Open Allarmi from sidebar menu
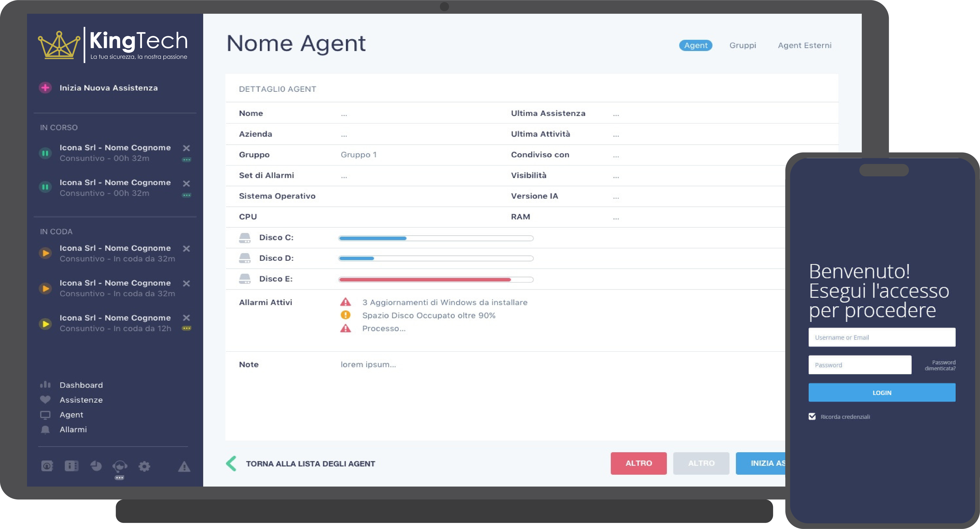This screenshot has height=529, width=980. 73,429
